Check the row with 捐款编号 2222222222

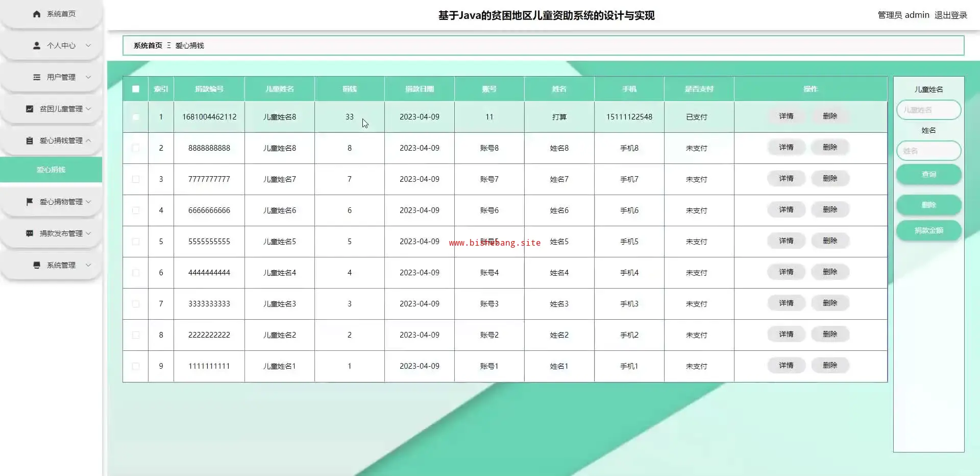pyautogui.click(x=136, y=335)
